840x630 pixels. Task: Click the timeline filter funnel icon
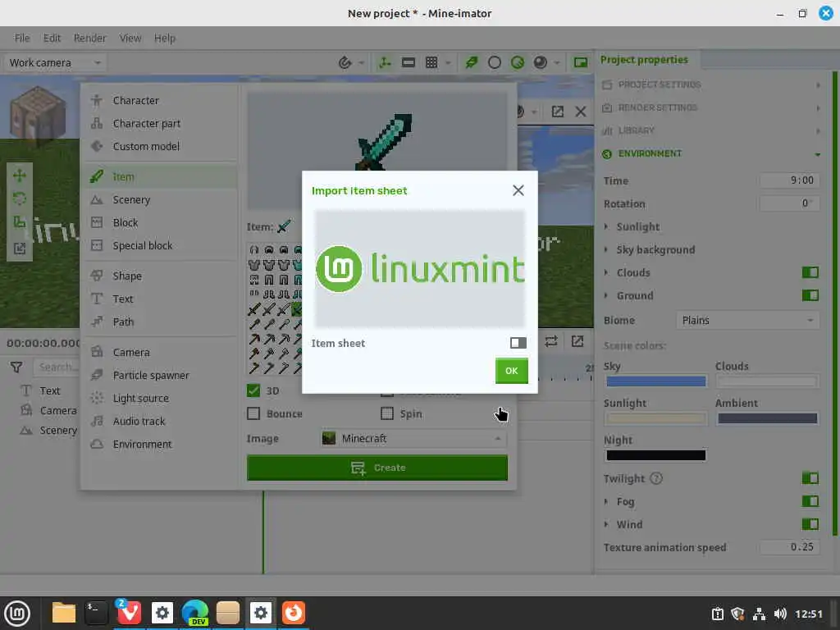[x=16, y=367]
